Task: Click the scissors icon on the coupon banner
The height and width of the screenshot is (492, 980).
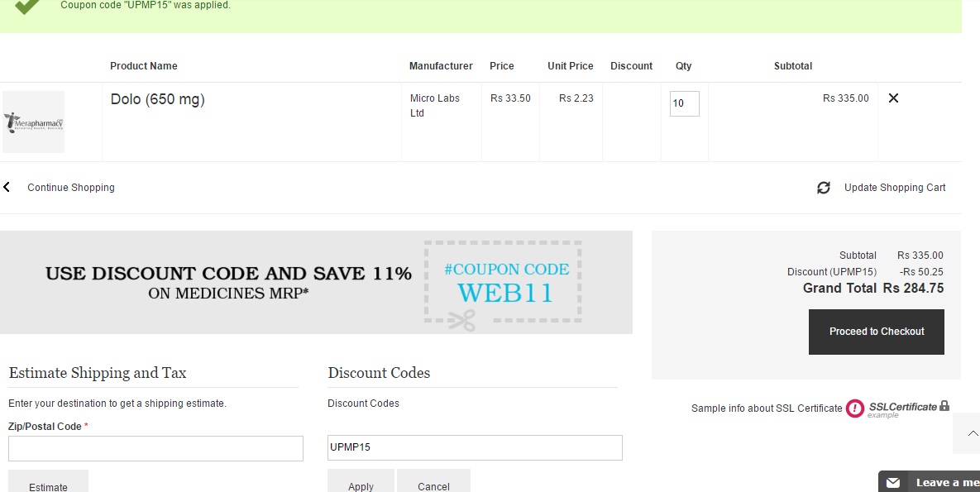Action: tap(461, 321)
